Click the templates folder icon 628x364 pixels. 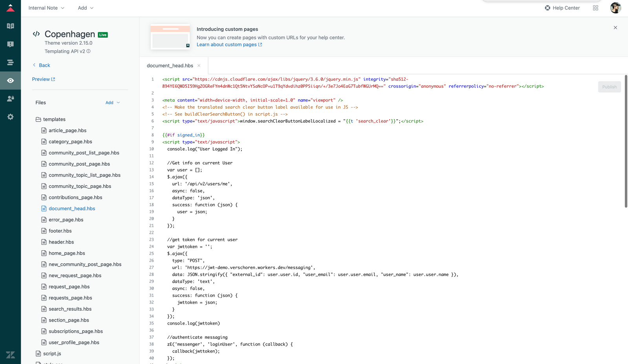pos(38,119)
